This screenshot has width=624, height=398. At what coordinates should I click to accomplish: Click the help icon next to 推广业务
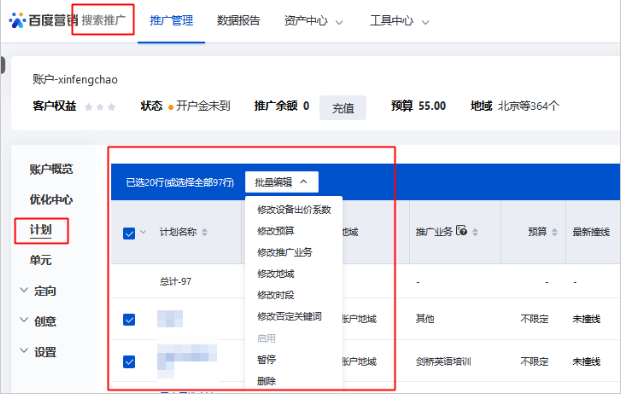tap(462, 231)
